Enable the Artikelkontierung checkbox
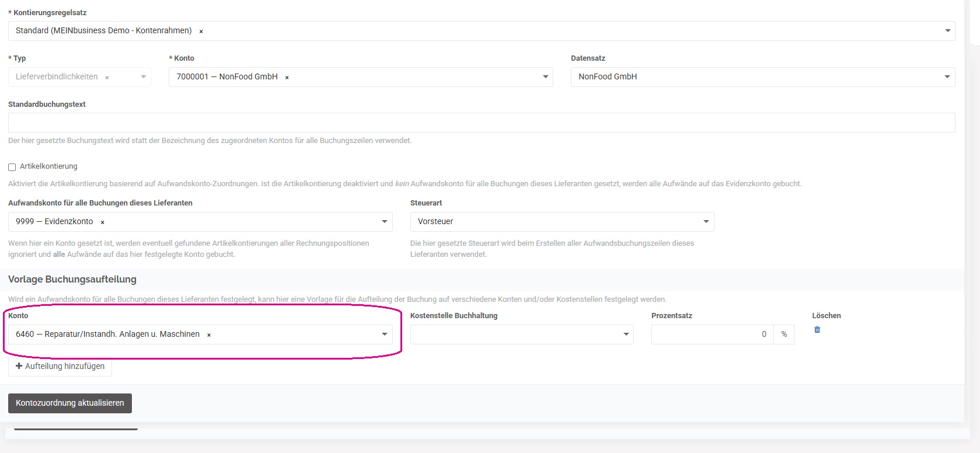 12,167
